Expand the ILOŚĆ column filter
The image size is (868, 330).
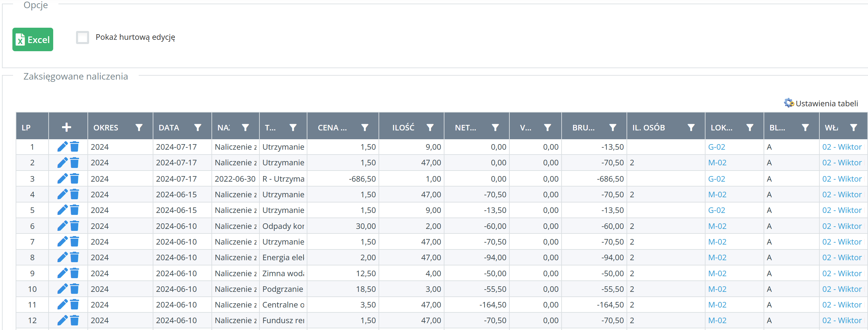430,127
